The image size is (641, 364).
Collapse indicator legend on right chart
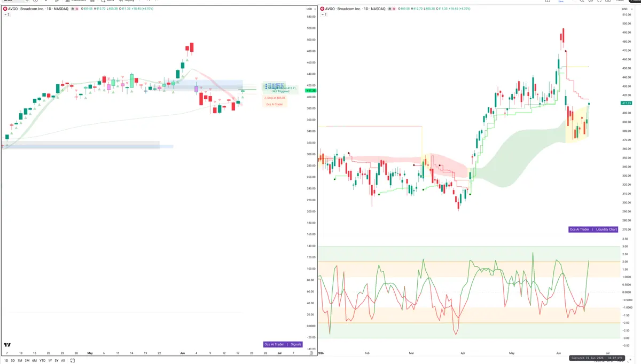tap(323, 15)
